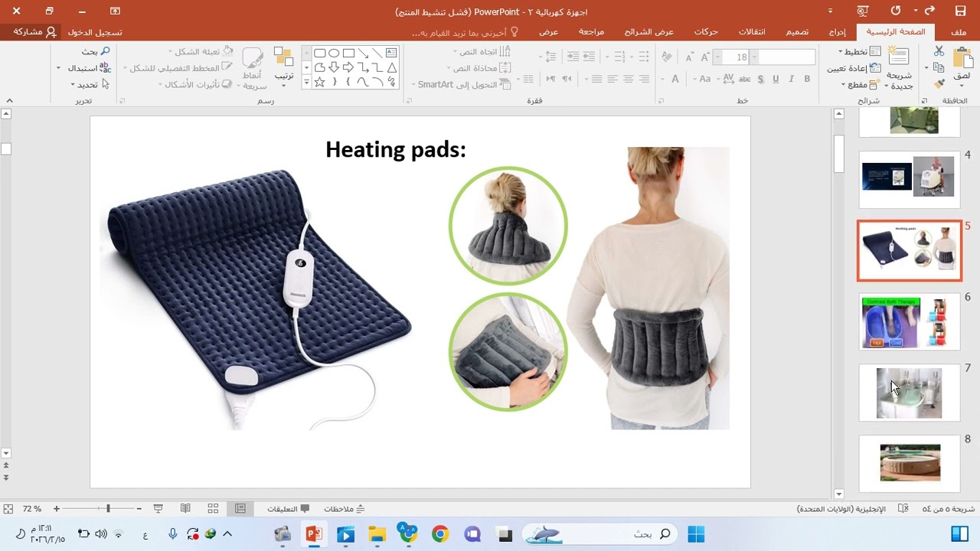This screenshot has width=980, height=551.
Task: Select the Format Painter brush icon
Action: tap(939, 84)
